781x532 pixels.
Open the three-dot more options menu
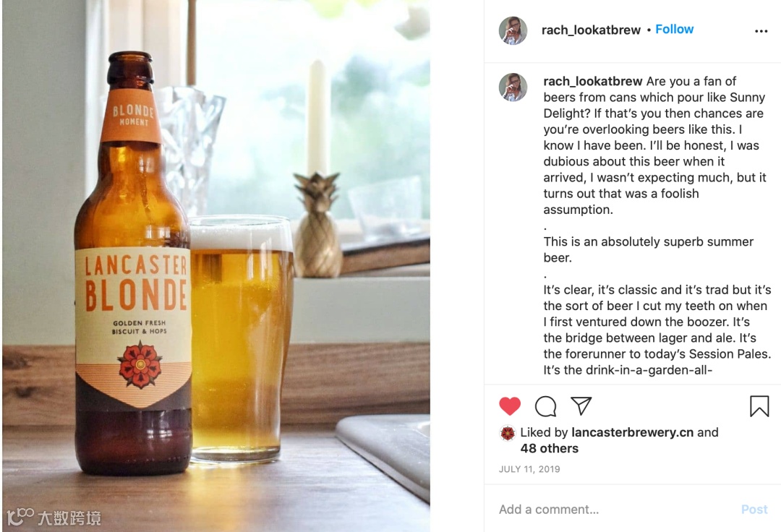(761, 31)
